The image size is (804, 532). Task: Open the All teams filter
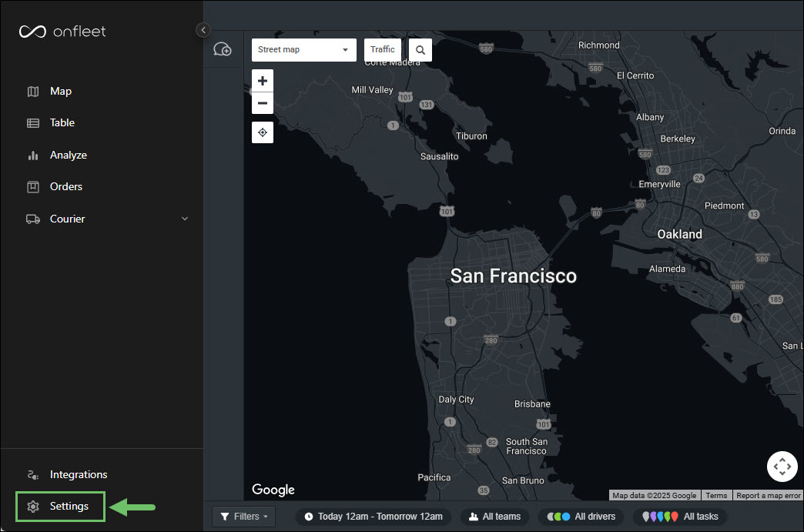[x=495, y=517]
